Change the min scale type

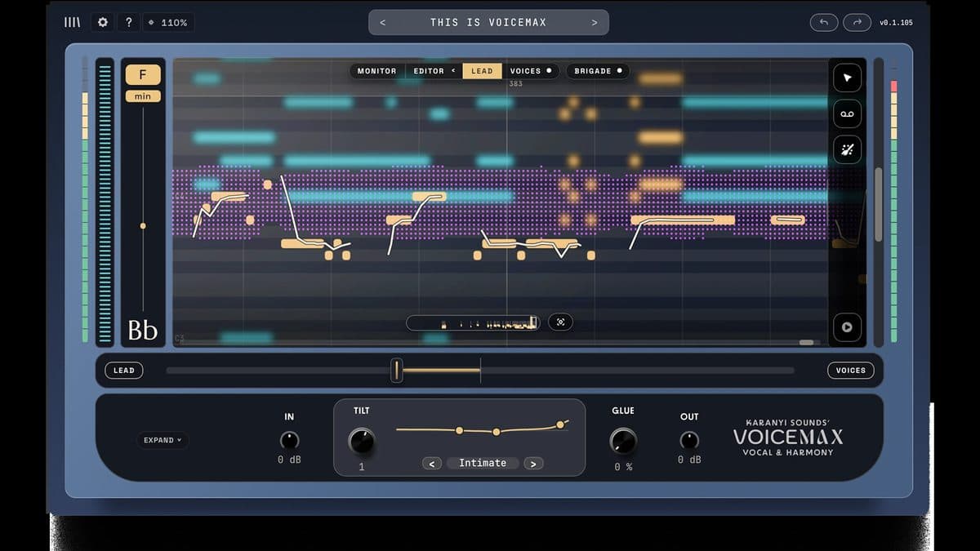tap(143, 96)
